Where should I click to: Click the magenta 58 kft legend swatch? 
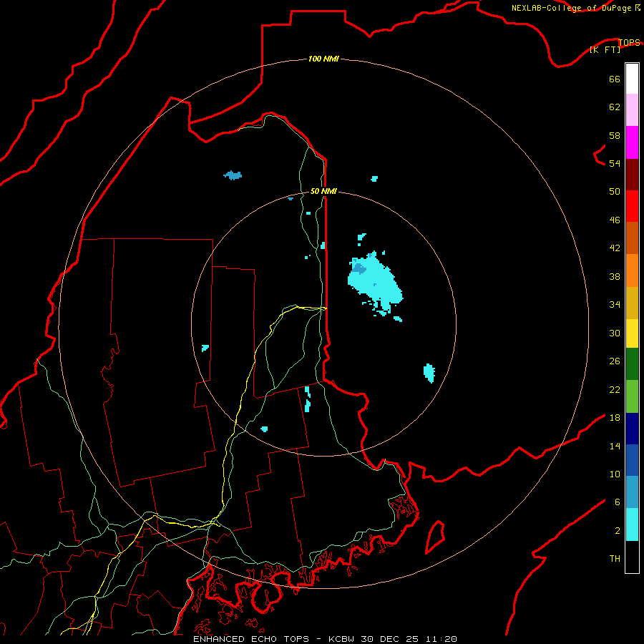[632, 142]
